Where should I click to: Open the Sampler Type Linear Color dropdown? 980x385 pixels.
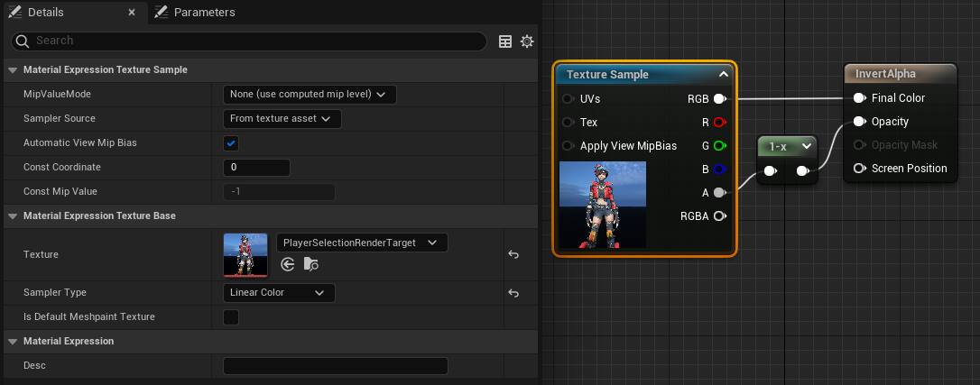pyautogui.click(x=278, y=293)
